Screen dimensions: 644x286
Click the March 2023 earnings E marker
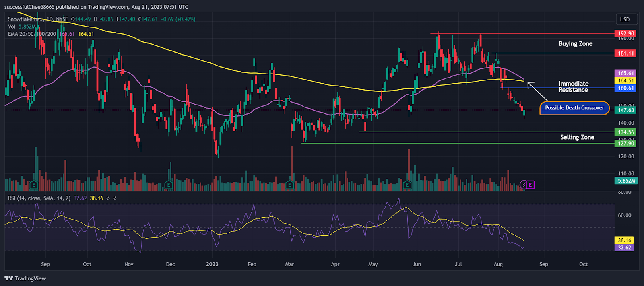click(289, 185)
